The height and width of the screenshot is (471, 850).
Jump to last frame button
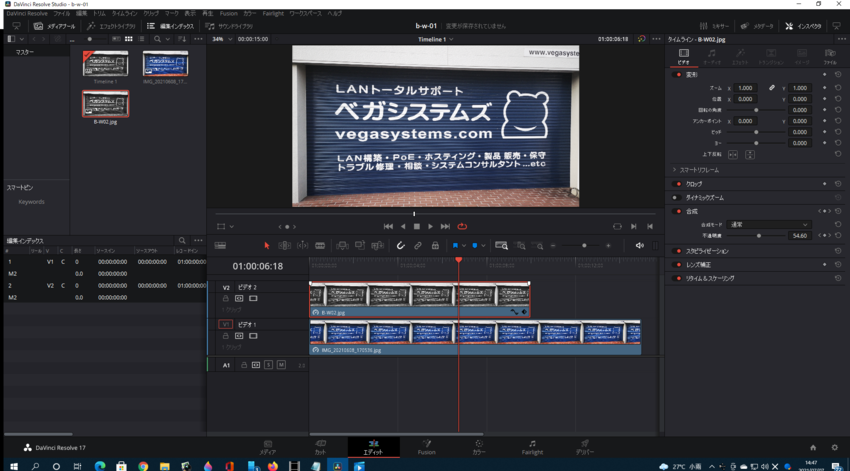tap(445, 227)
